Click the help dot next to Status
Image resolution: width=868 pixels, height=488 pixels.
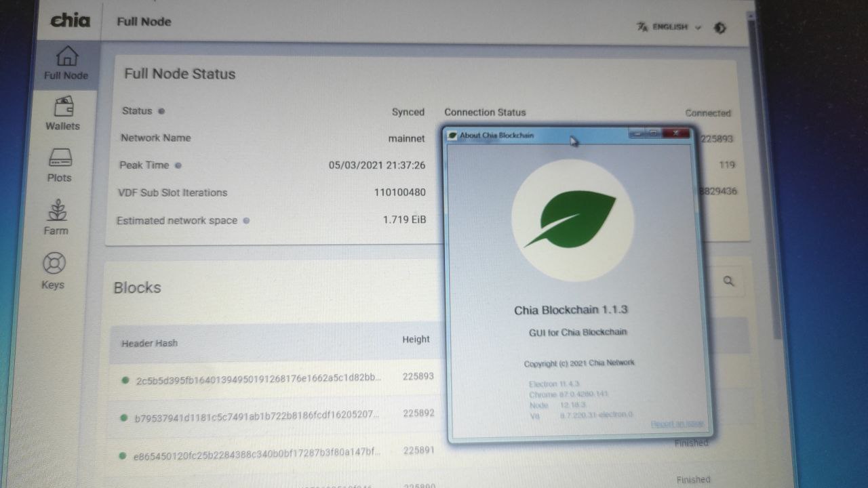point(161,111)
